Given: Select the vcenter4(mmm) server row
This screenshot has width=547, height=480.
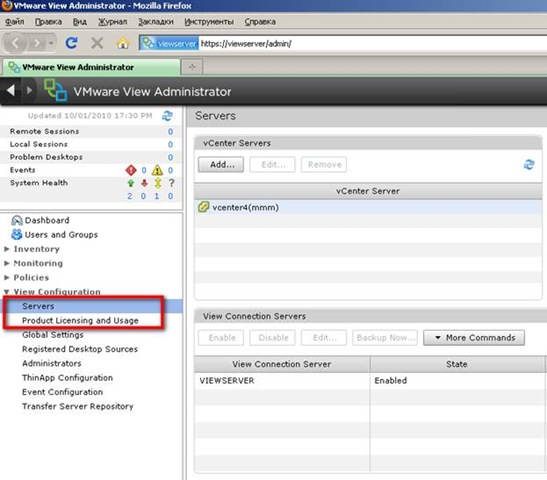Looking at the screenshot, I should 368,207.
